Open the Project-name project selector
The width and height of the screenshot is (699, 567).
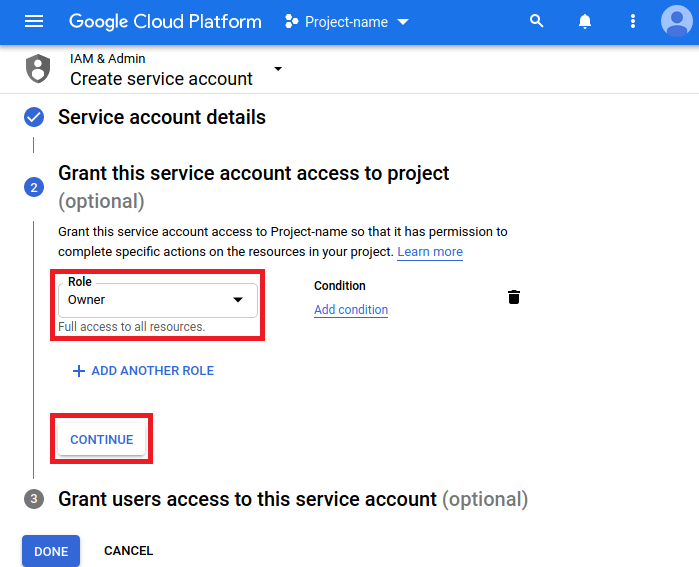347,22
